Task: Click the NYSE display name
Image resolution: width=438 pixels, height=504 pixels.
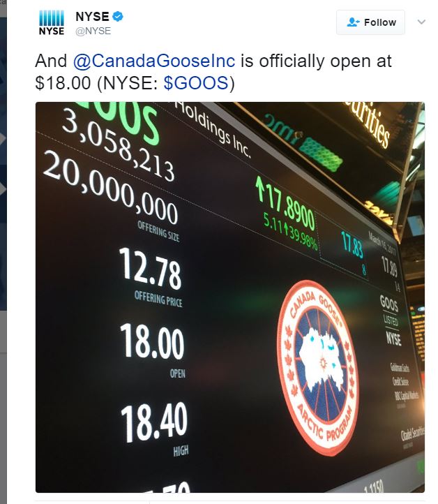Action: coord(92,16)
